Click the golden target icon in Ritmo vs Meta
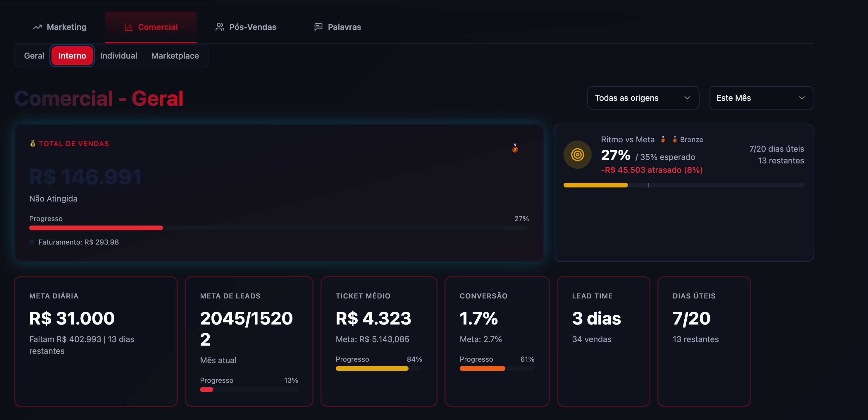This screenshot has height=420, width=868. [x=577, y=155]
